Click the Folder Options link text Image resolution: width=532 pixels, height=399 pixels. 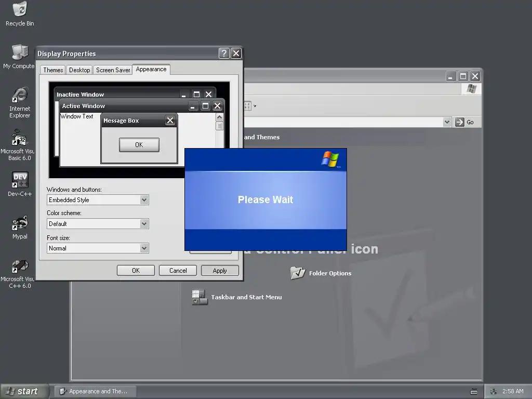coord(330,273)
